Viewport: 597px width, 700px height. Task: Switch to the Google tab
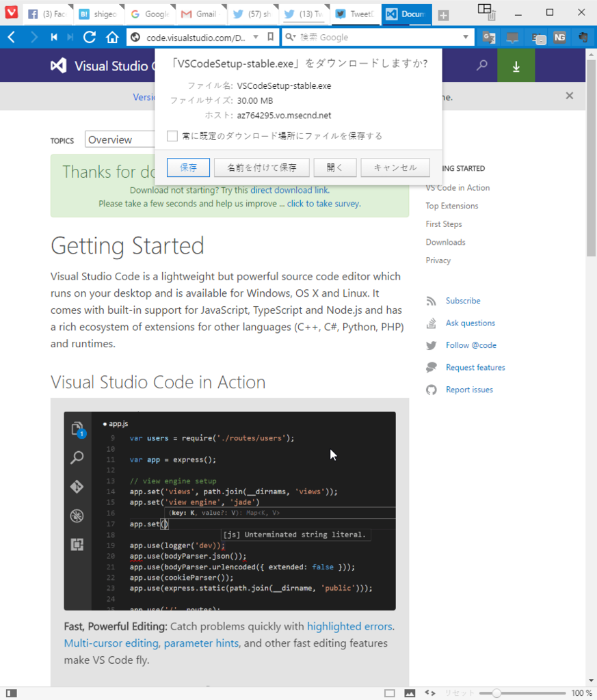150,14
